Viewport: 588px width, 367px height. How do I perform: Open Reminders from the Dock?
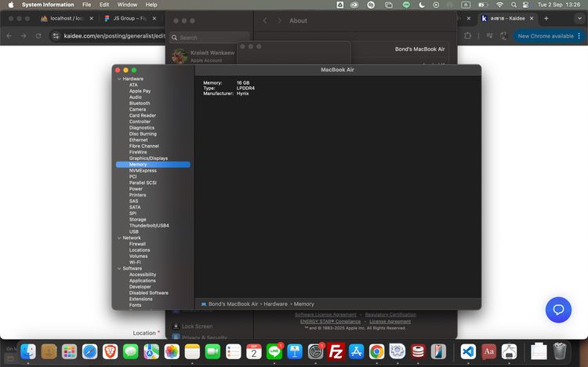click(x=234, y=351)
